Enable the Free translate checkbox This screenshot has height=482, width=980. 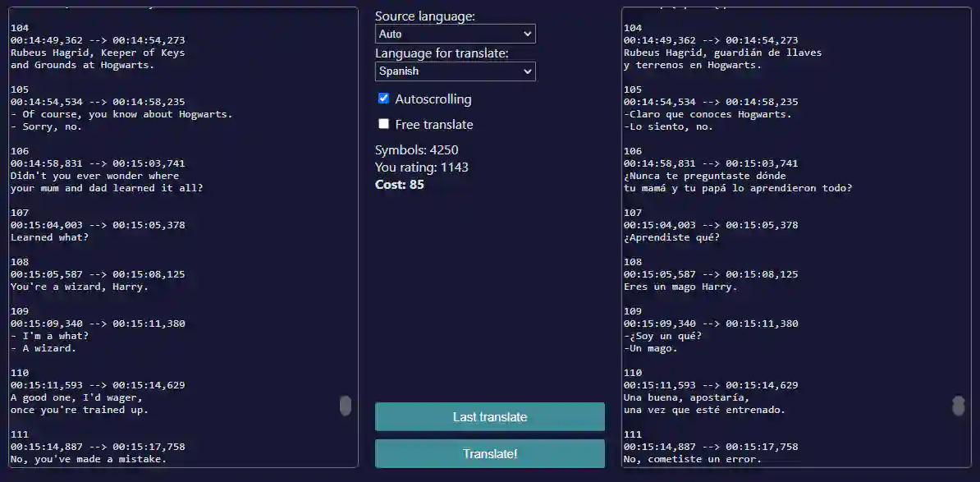(x=383, y=124)
